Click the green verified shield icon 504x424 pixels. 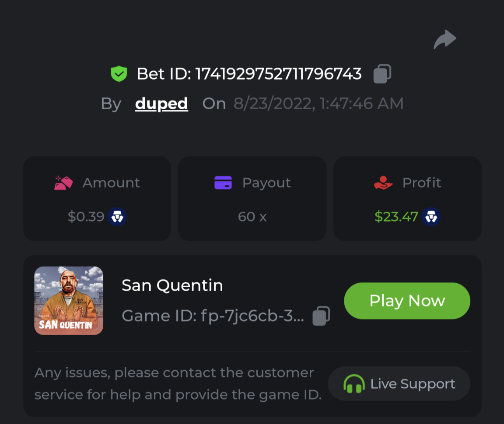coord(119,74)
